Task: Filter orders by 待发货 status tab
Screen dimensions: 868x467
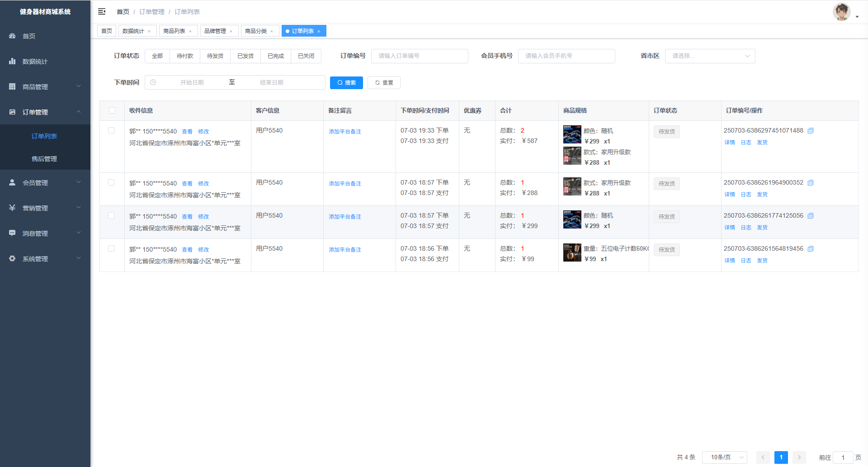Action: (x=215, y=56)
